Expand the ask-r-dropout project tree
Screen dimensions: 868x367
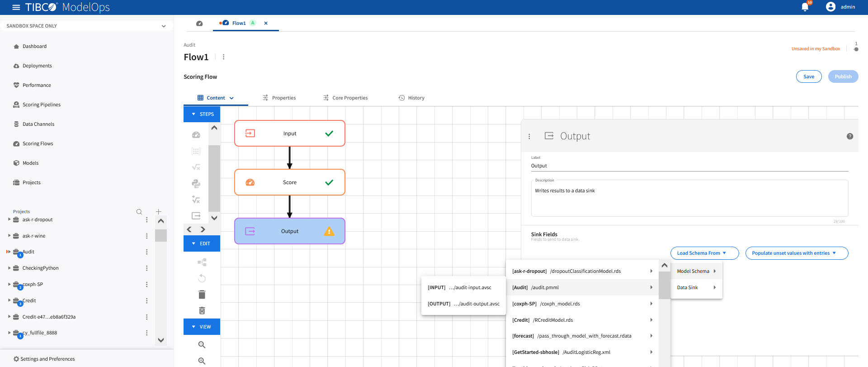(x=9, y=219)
